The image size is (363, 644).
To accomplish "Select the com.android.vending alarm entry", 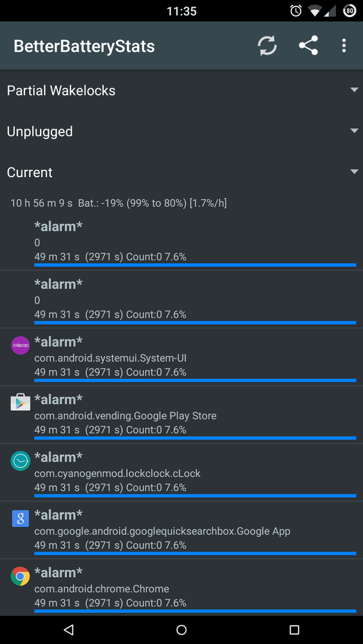I will (181, 414).
